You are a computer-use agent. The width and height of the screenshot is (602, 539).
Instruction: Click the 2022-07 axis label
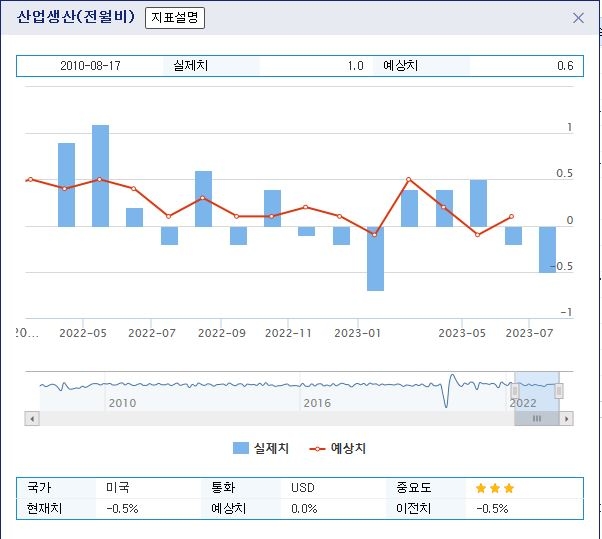pyautogui.click(x=152, y=333)
